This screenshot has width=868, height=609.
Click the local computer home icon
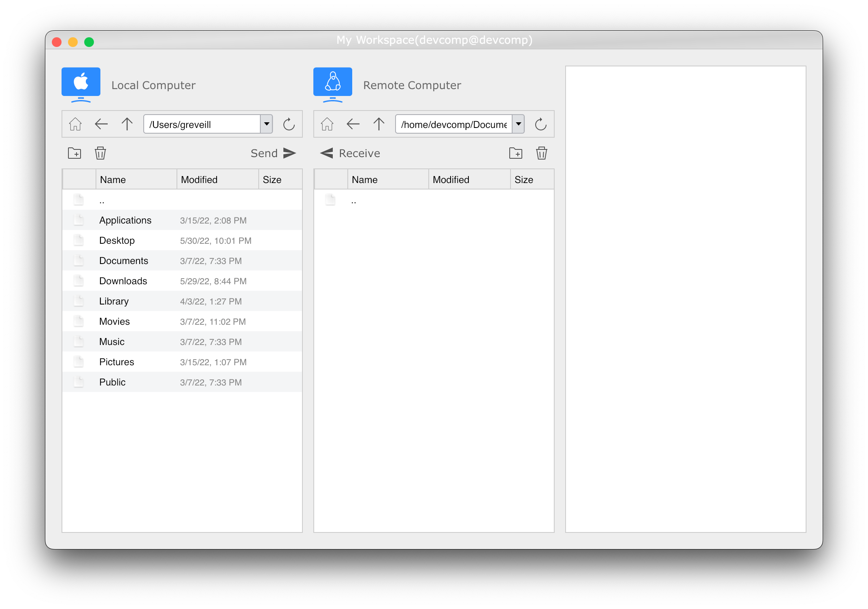pyautogui.click(x=75, y=124)
